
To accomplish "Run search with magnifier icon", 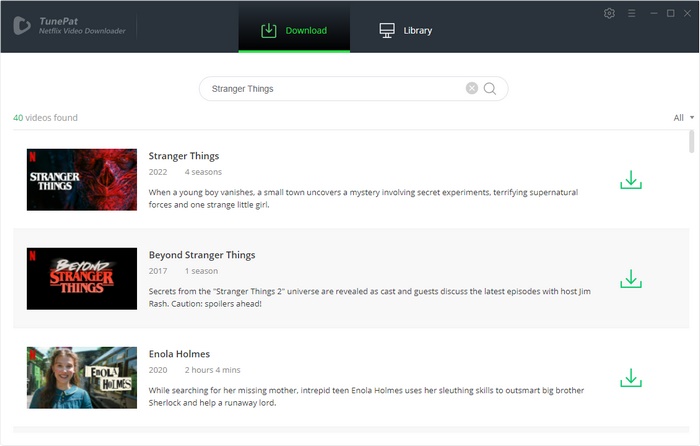I will (490, 89).
